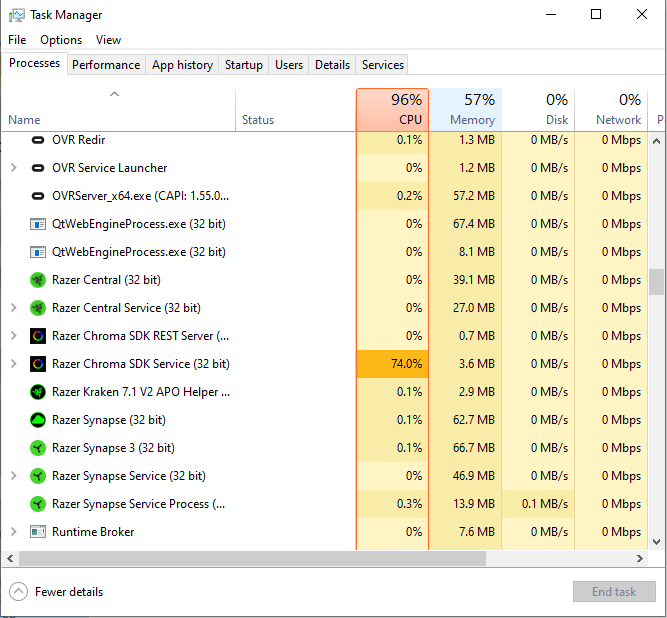Screen dimensions: 667x618
Task: Click the OVR Redir process icon
Action: click(x=38, y=140)
